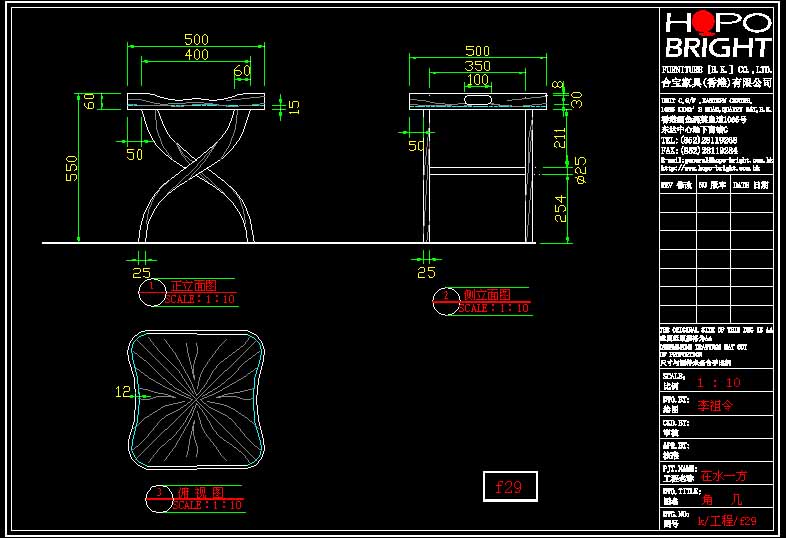The image size is (786, 538).
Task: Click the 合宝家具(香港)有限公司 company name
Action: 717,83
